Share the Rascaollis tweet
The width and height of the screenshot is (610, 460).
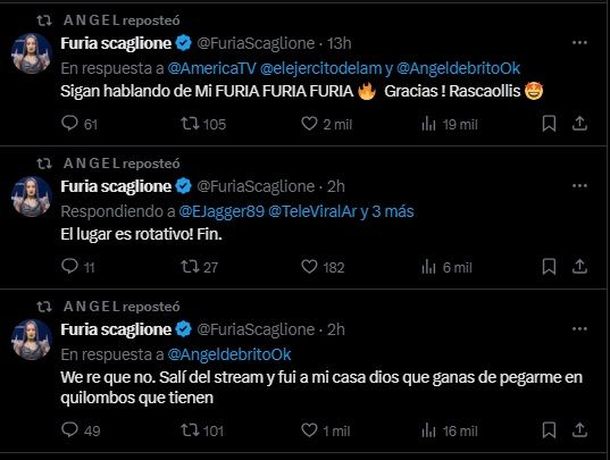pyautogui.click(x=579, y=123)
